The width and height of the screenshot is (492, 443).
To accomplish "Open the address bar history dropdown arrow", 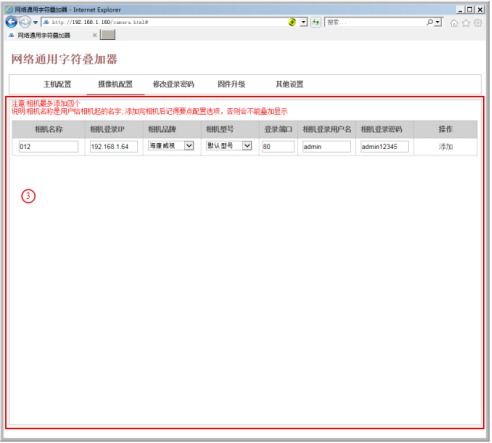I will click(x=304, y=22).
